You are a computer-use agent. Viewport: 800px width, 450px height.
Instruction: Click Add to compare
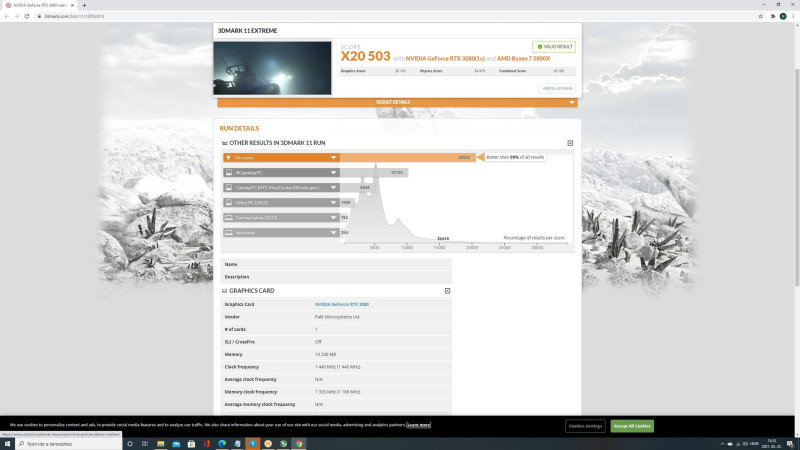click(x=557, y=88)
